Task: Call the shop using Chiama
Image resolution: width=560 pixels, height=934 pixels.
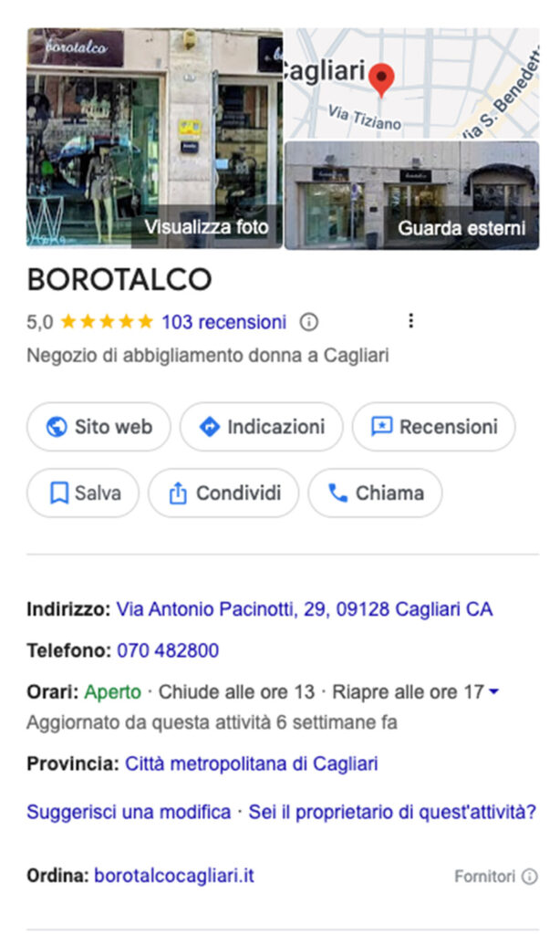Action: click(375, 493)
